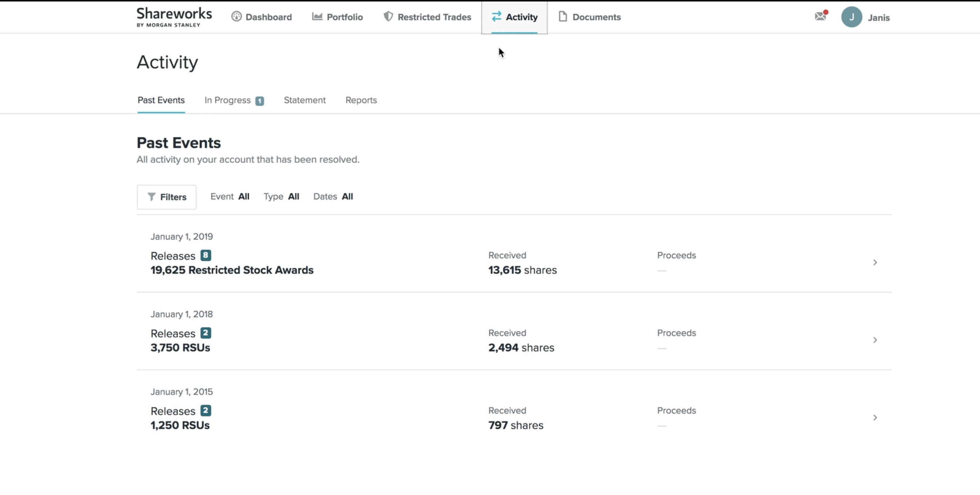The image size is (980, 495).
Task: Open the Filters button
Action: (x=167, y=197)
